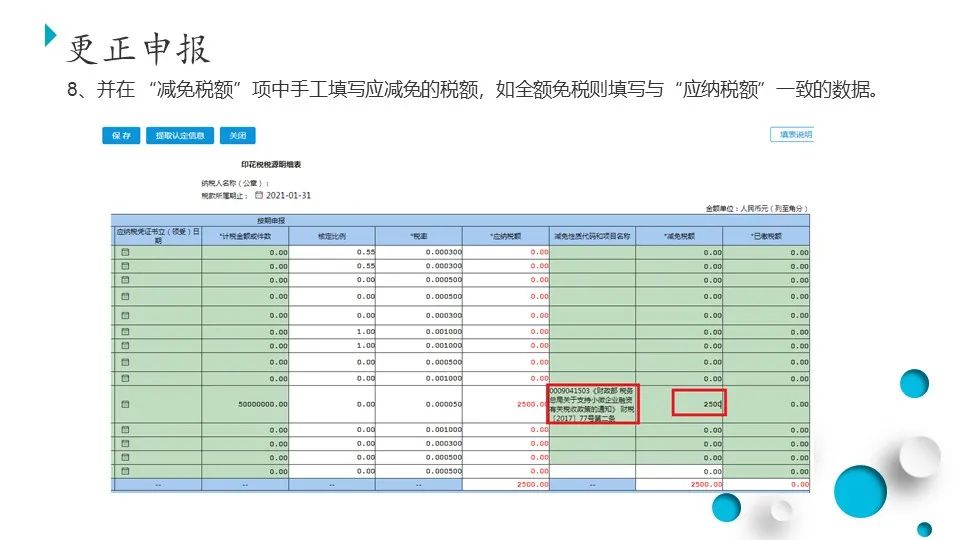
Task: Click the 减免税额 column header
Action: (679, 236)
